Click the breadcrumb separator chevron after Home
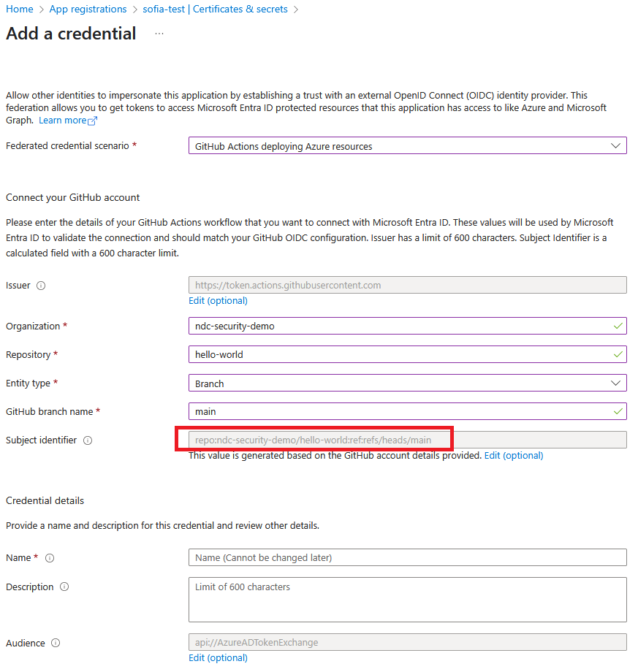 coord(39,9)
